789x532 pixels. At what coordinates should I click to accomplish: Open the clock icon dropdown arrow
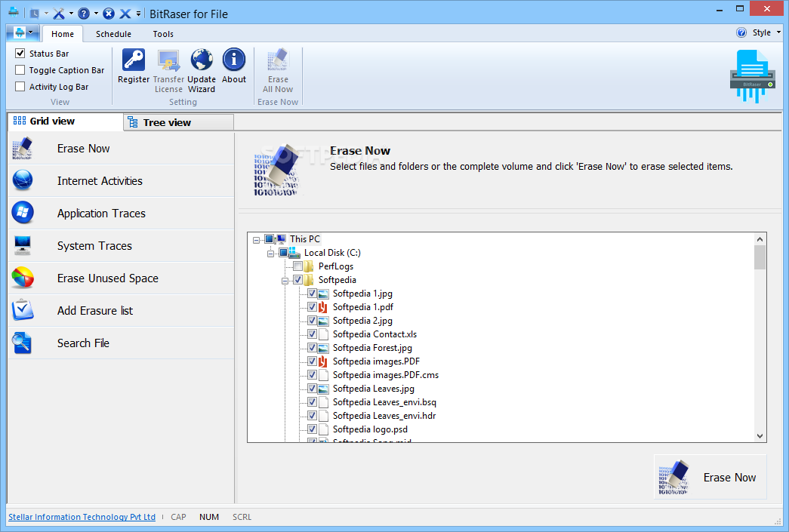[x=46, y=14]
